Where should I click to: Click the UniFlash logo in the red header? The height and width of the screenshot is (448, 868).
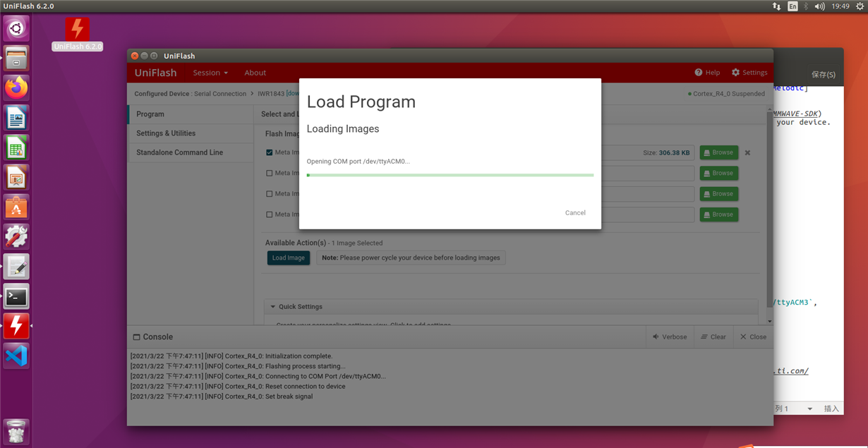tap(156, 73)
